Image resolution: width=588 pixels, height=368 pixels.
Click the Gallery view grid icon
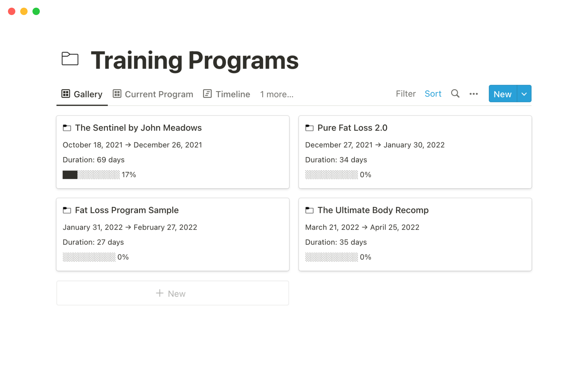(66, 94)
